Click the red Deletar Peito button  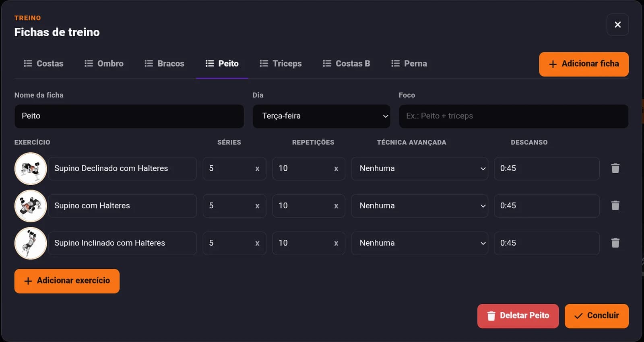[518, 316]
